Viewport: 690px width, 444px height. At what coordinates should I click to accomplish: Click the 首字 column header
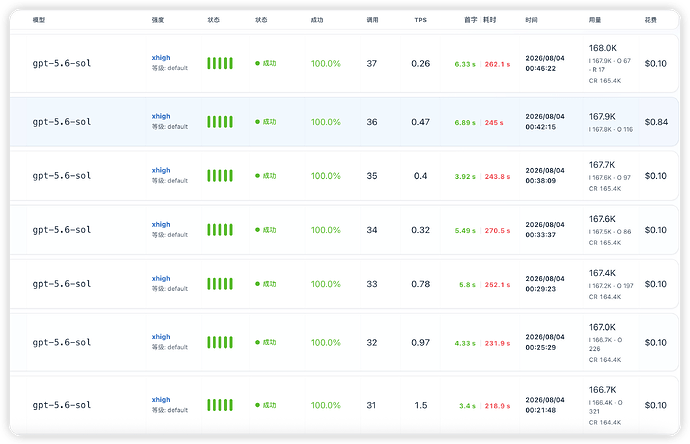470,20
